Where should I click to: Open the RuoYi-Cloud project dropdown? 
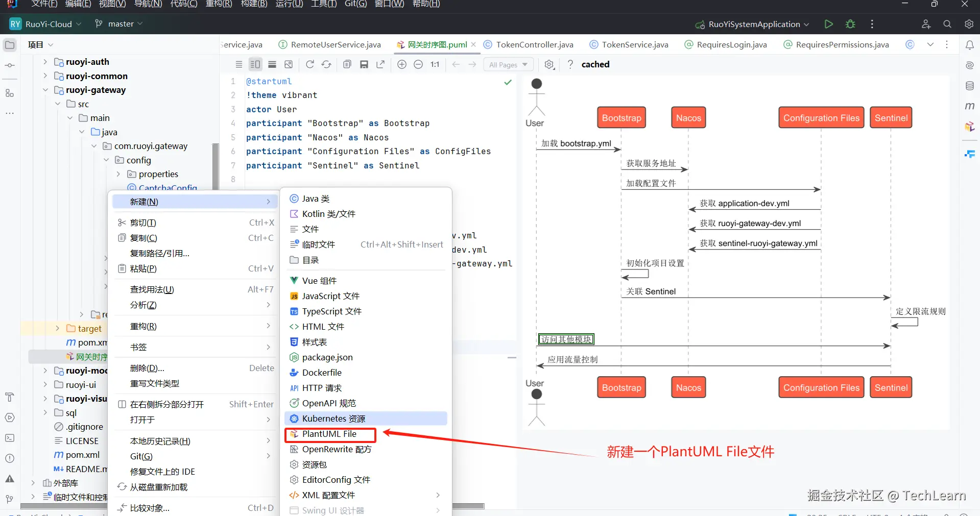tap(46, 24)
